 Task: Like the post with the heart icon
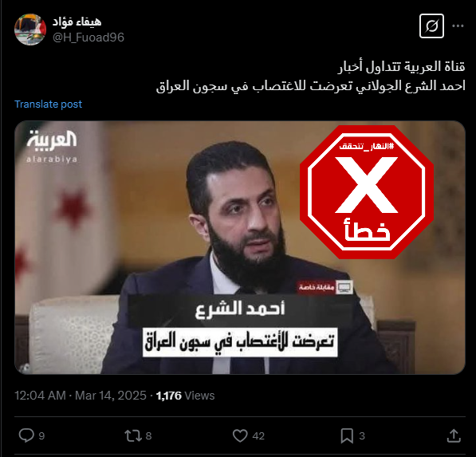pos(240,435)
